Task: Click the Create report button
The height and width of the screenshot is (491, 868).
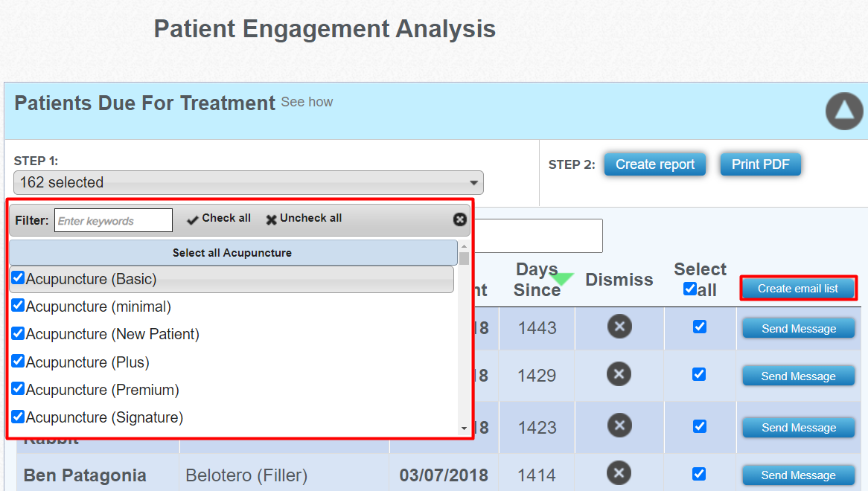Action: pyautogui.click(x=655, y=164)
